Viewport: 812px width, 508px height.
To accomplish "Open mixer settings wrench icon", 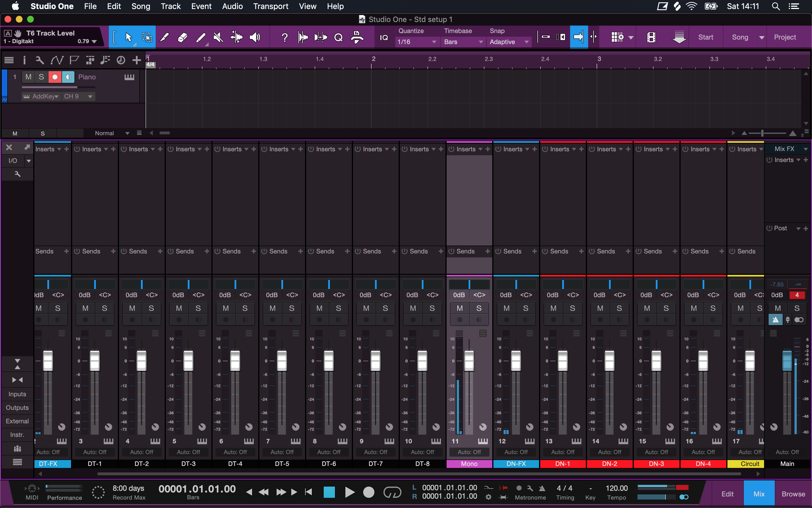I will click(x=17, y=174).
